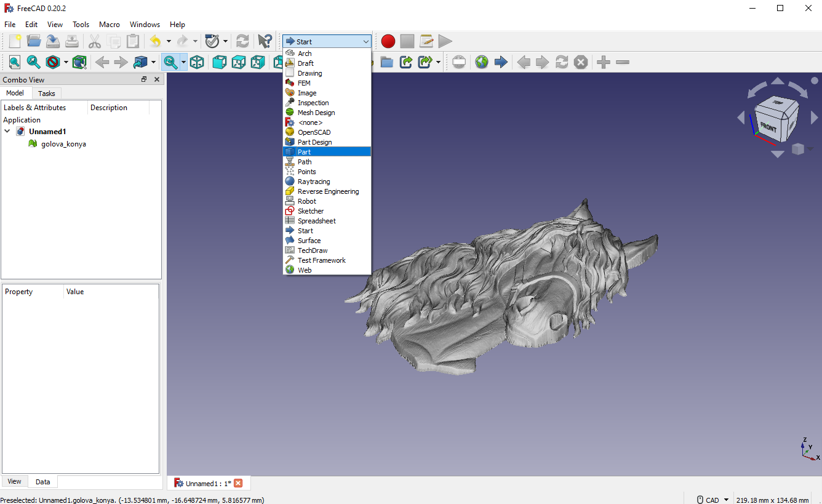Open the Macros editor notepad icon
Viewport: 822px width, 504px height.
point(426,41)
